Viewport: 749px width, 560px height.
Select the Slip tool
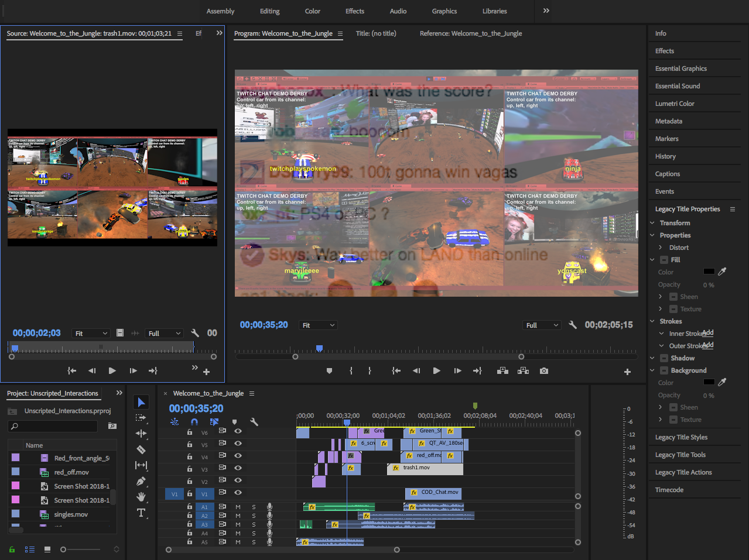coord(141,465)
